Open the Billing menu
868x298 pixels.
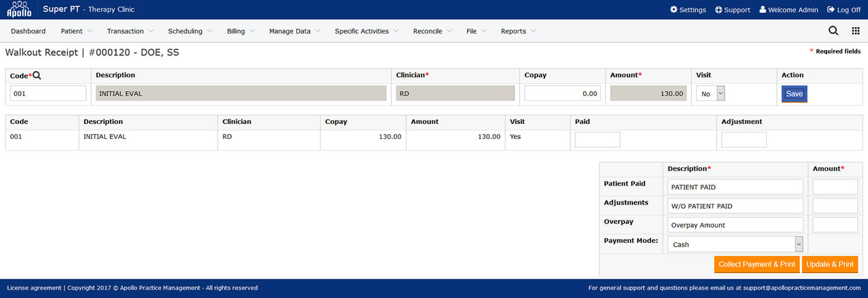click(x=241, y=31)
